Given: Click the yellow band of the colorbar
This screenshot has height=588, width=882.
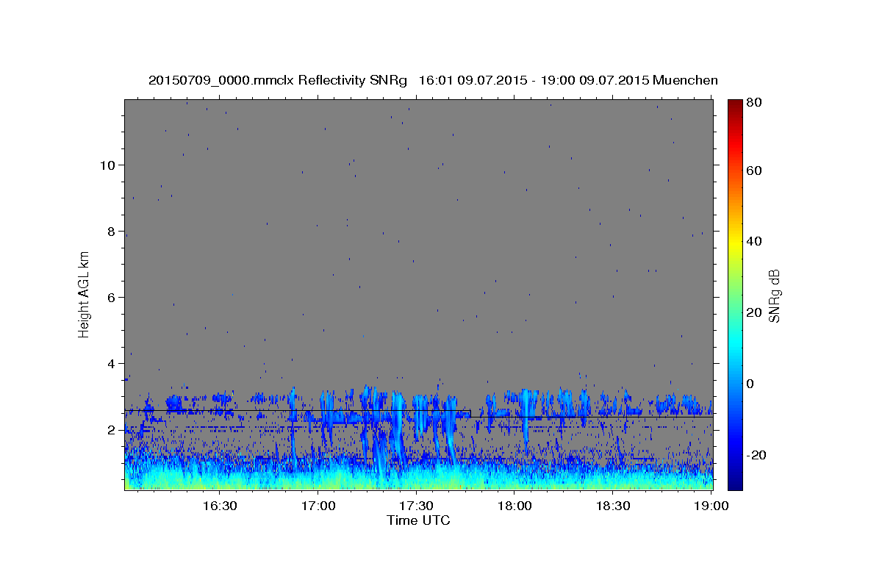Looking at the screenshot, I should click(734, 243).
